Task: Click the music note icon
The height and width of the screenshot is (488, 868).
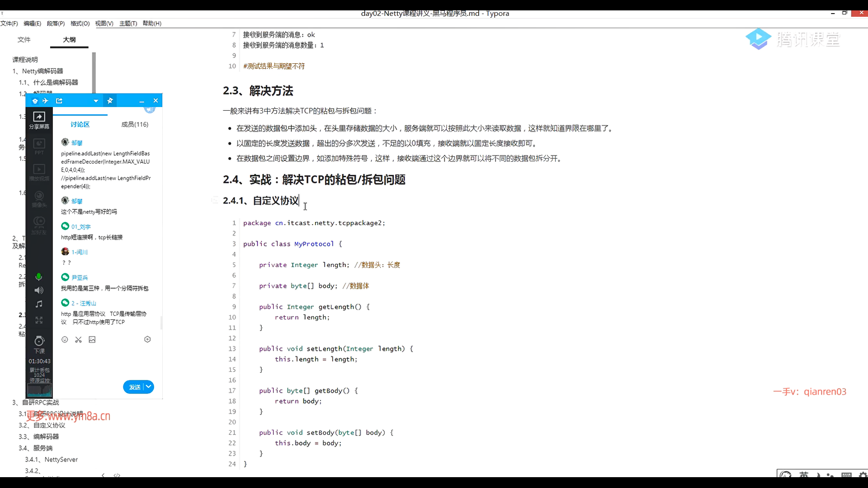Action: [x=39, y=305]
